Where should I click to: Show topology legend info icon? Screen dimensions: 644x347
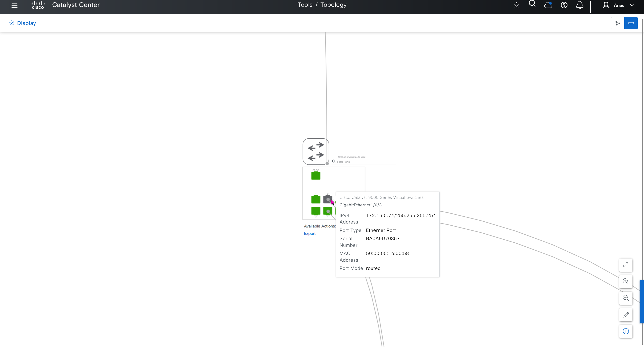[x=626, y=331]
